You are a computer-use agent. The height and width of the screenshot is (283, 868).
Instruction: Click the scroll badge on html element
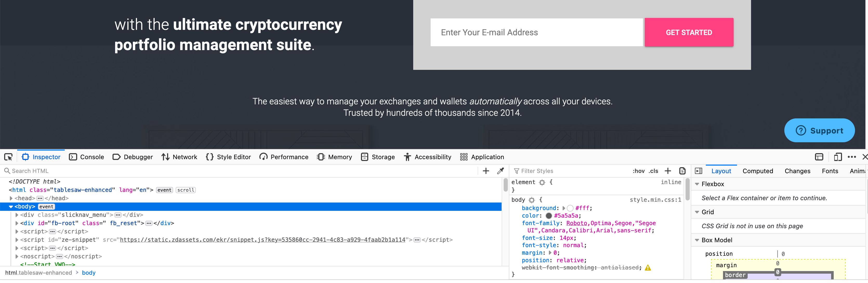point(186,190)
